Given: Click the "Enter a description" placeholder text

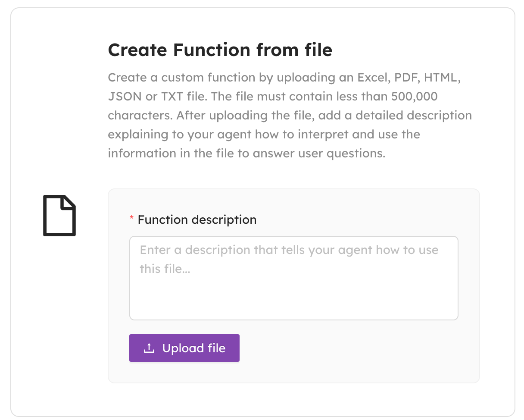Looking at the screenshot, I should (x=289, y=250).
